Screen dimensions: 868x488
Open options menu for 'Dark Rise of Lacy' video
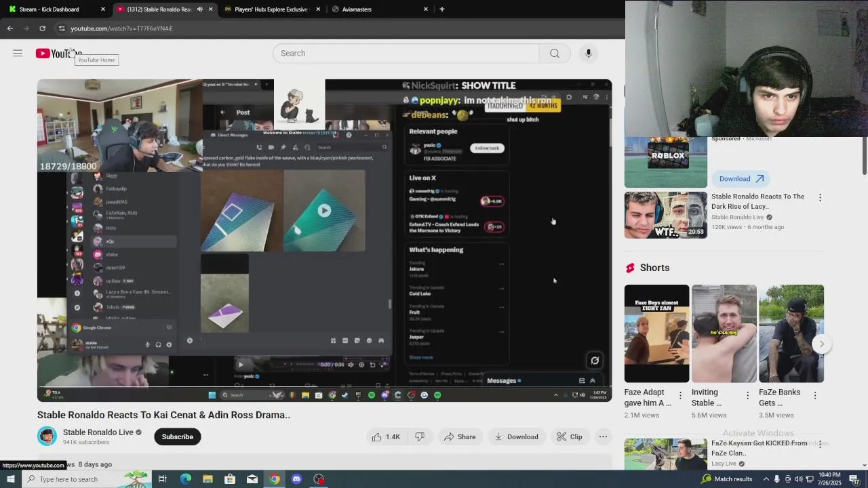[820, 198]
